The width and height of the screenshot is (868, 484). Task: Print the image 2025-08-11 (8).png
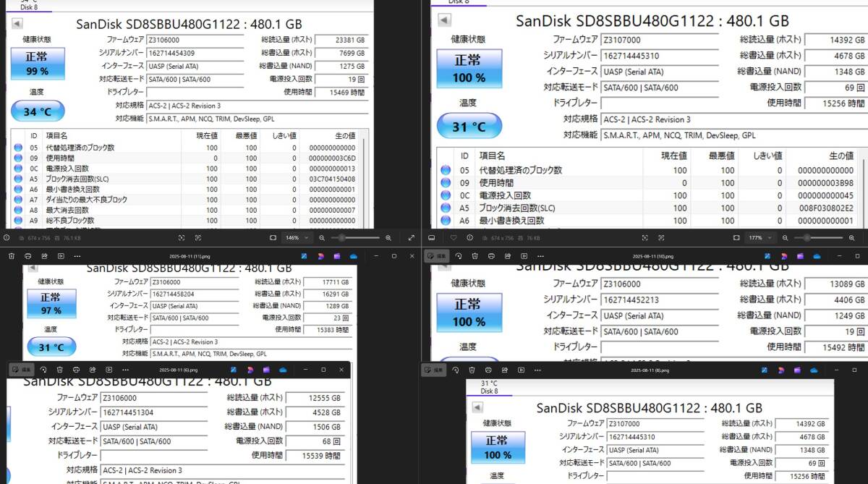pos(488,370)
